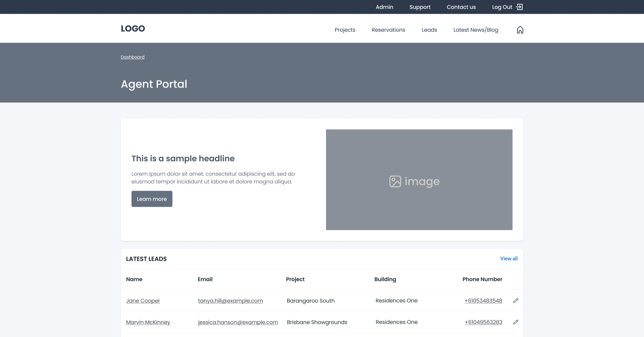
Task: Open Jane Cooper's lead details
Action: point(143,300)
